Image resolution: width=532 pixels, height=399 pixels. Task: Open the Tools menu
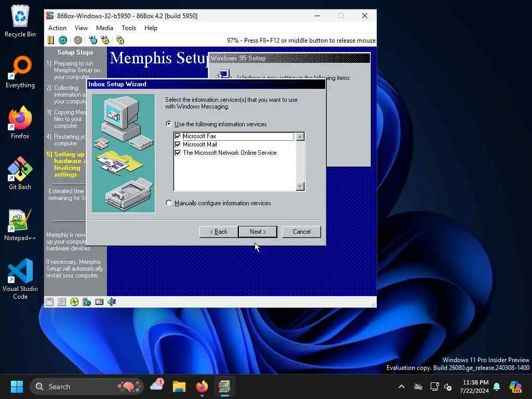tap(129, 28)
